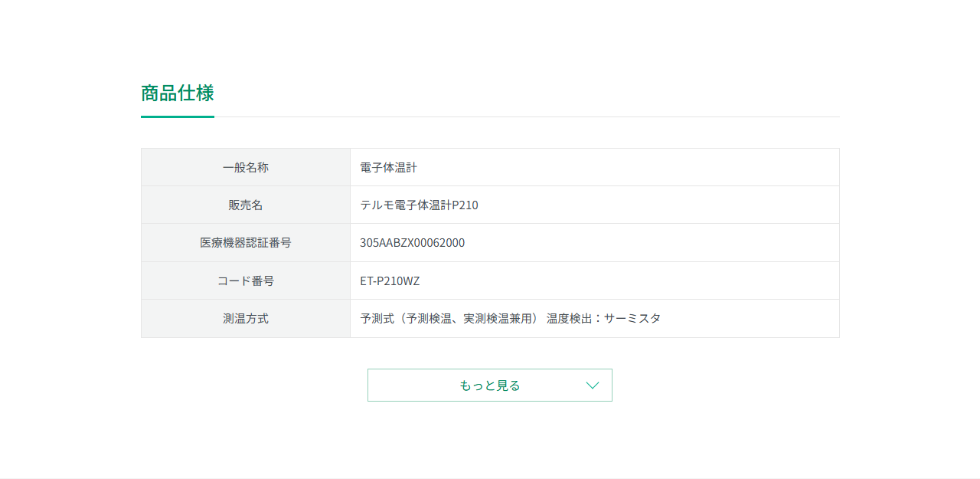The height and width of the screenshot is (479, 980).
Task: Select the 電子体温計 value cell
Action: coord(595,167)
